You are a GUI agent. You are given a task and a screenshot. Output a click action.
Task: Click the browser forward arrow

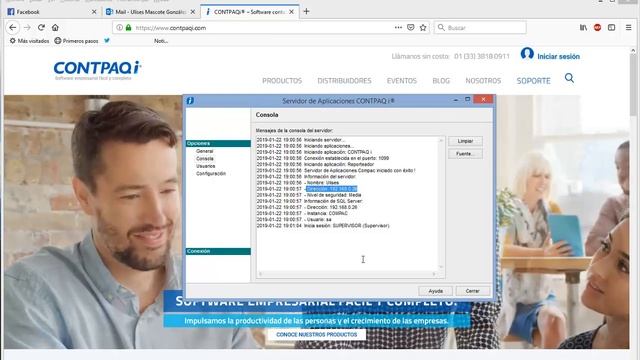tap(27, 27)
